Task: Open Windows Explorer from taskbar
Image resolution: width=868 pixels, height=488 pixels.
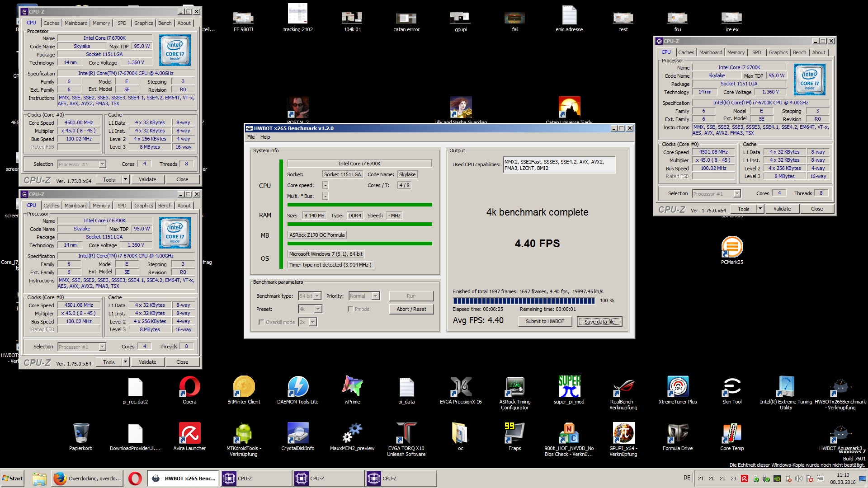Action: point(39,479)
